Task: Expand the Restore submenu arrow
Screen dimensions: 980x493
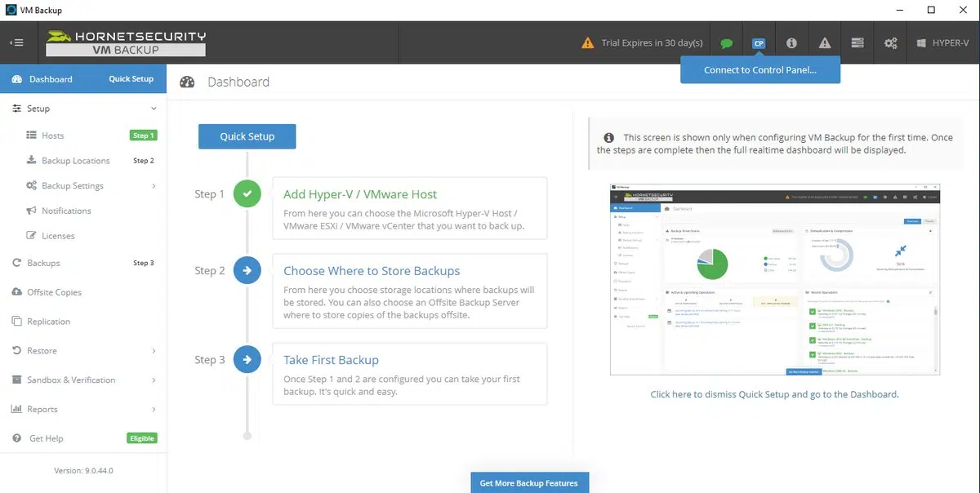Action: click(x=154, y=351)
